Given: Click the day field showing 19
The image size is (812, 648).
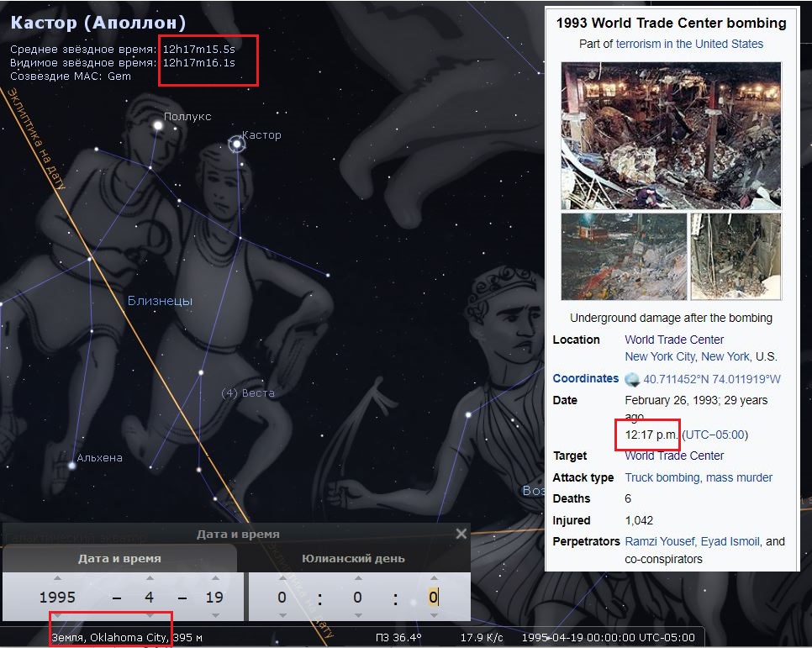Looking at the screenshot, I should click(x=214, y=598).
